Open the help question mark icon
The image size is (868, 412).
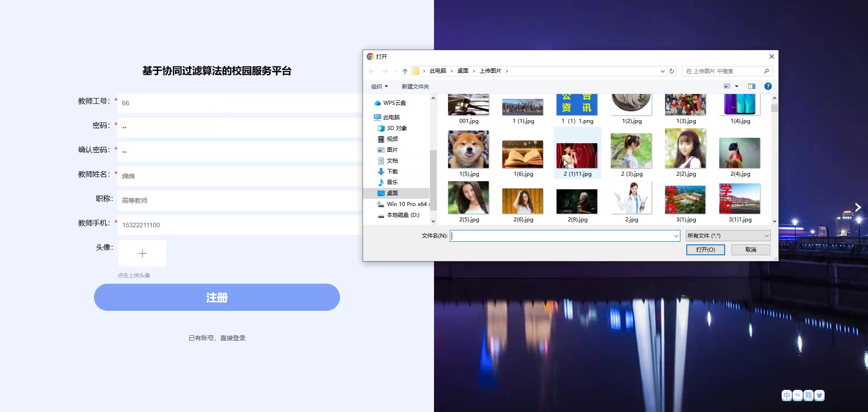(x=768, y=86)
